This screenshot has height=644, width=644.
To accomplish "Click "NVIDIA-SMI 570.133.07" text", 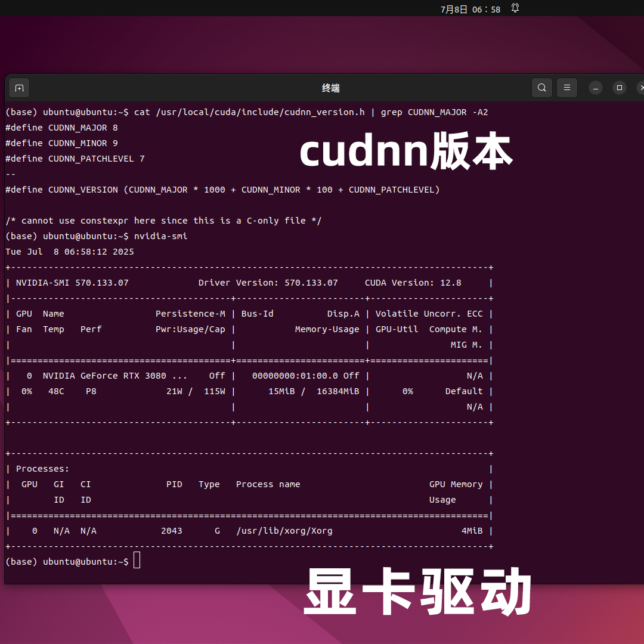I will tap(72, 283).
